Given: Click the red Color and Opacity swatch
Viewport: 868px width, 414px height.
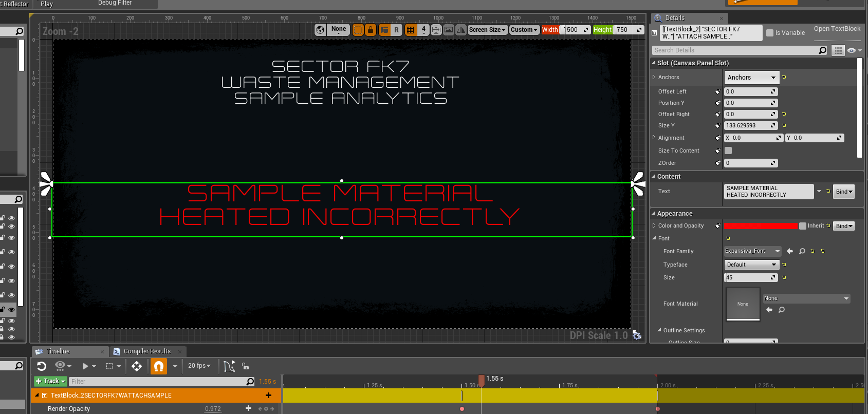Looking at the screenshot, I should click(x=760, y=226).
